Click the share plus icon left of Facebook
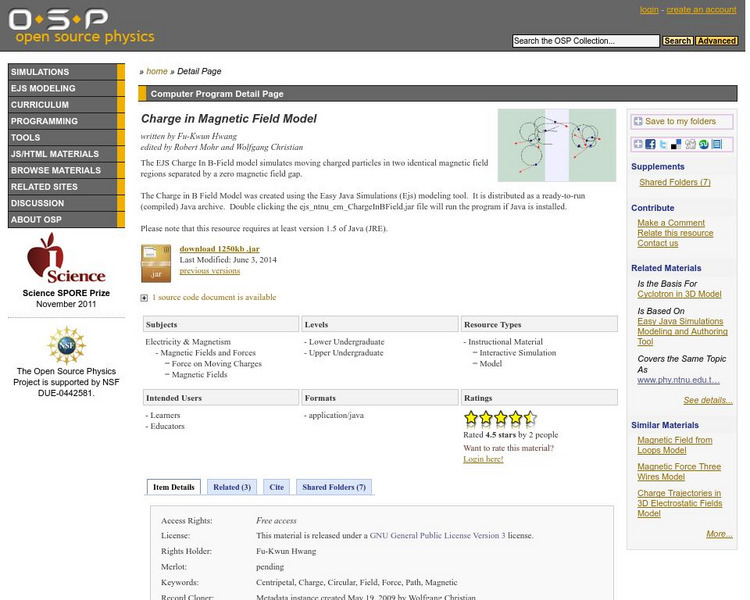Screen dimensions: 750x600 coord(638,144)
